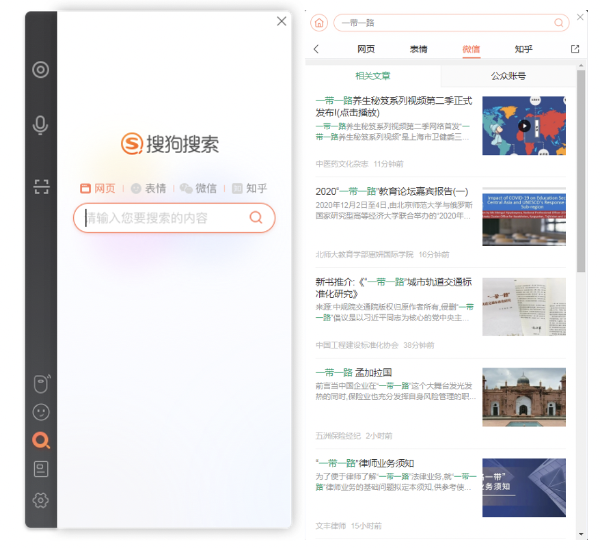Play the video on world map thumbnail

(x=524, y=126)
